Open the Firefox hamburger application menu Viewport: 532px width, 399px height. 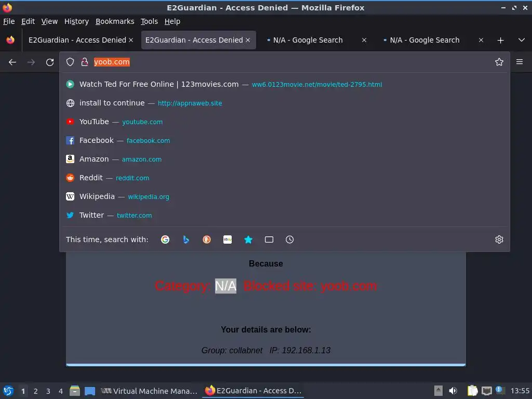pos(520,62)
